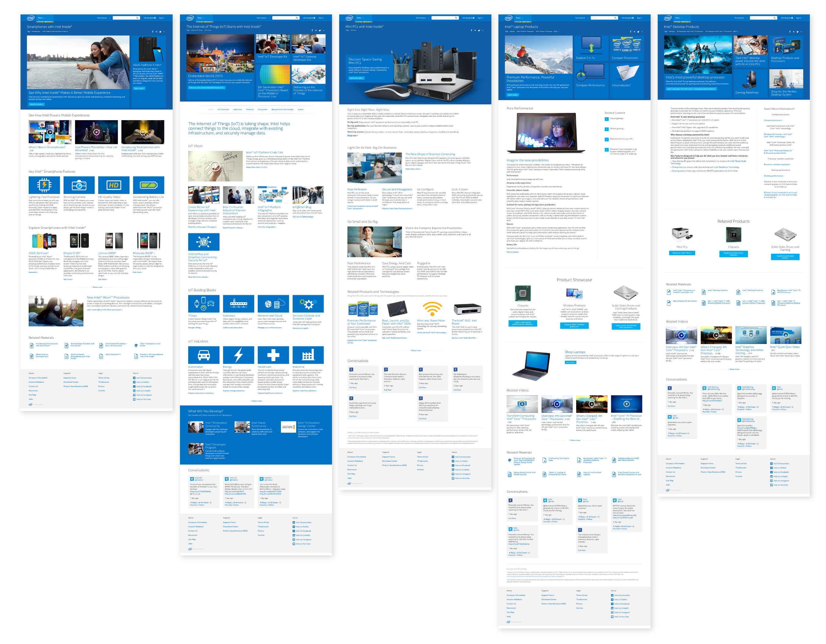Click Learn more under ASUS PadFone X mini
The height and width of the screenshot is (644, 826).
[139, 88]
